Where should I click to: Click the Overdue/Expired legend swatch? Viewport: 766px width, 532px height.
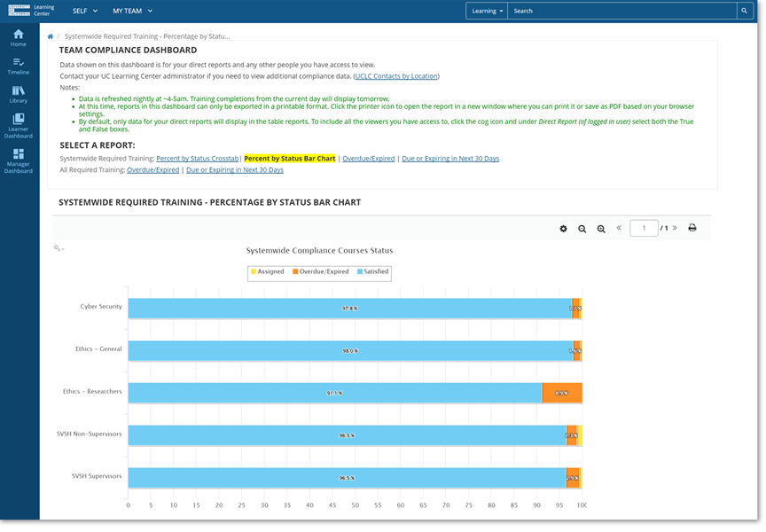tap(295, 271)
